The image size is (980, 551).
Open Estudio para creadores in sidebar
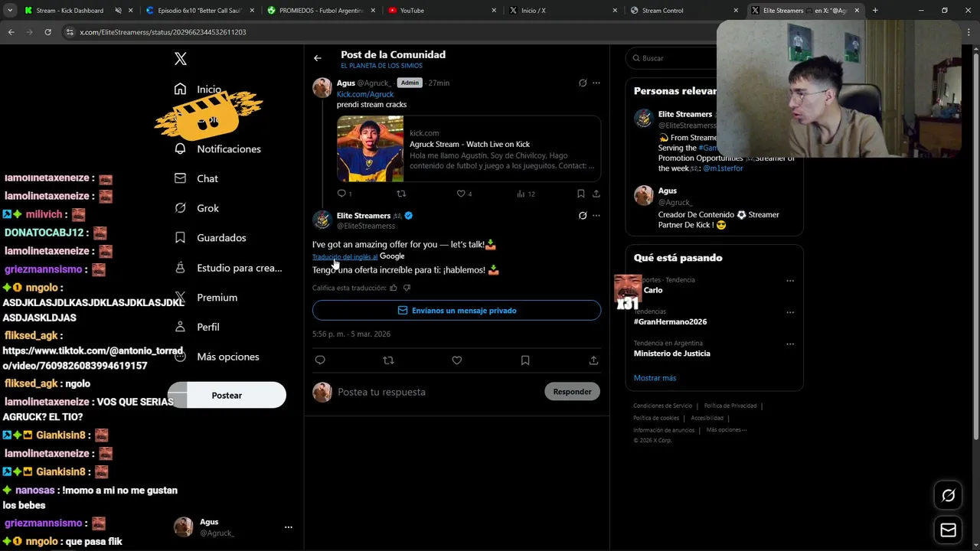click(x=228, y=268)
